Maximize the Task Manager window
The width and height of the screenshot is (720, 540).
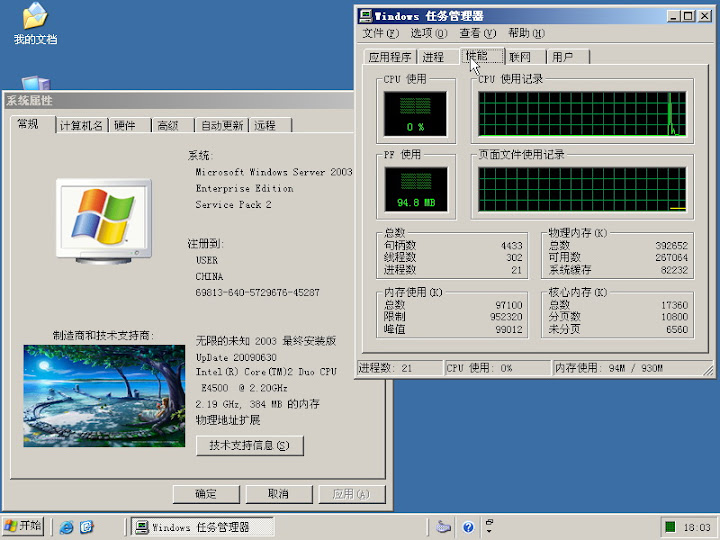point(688,17)
